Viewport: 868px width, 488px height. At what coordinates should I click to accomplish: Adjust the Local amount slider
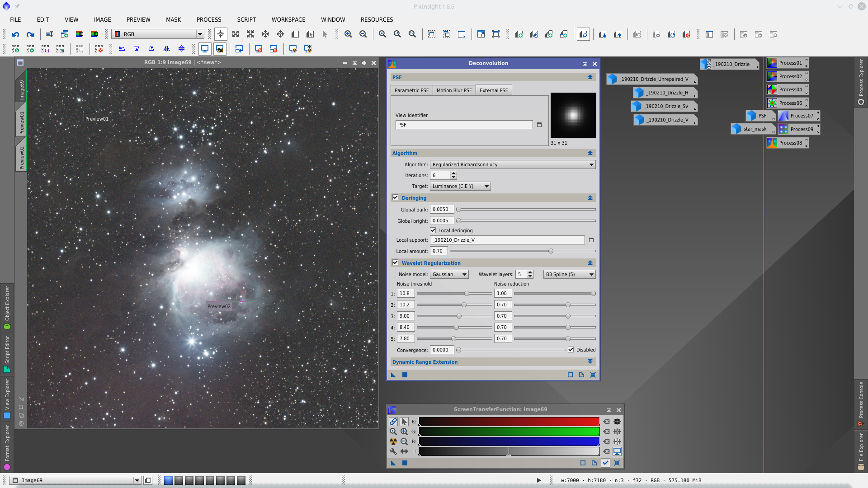[551, 251]
